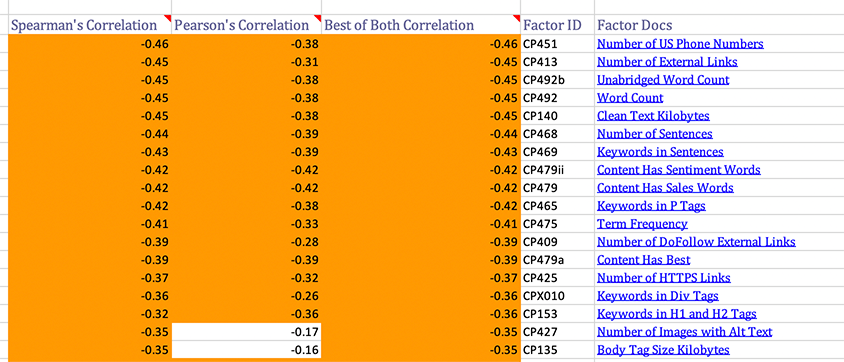Select Factor ID cell CP479
Screen dimensions: 844x362
point(557,188)
